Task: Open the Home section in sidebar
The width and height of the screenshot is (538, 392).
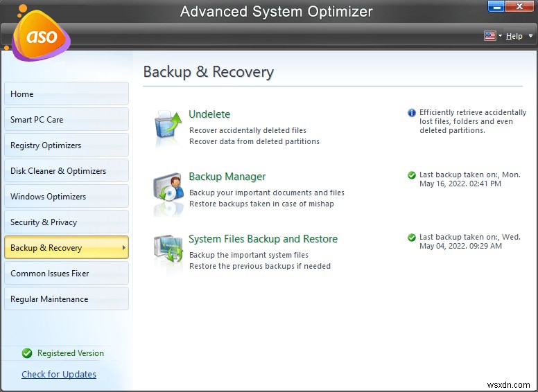Action: pyautogui.click(x=67, y=94)
